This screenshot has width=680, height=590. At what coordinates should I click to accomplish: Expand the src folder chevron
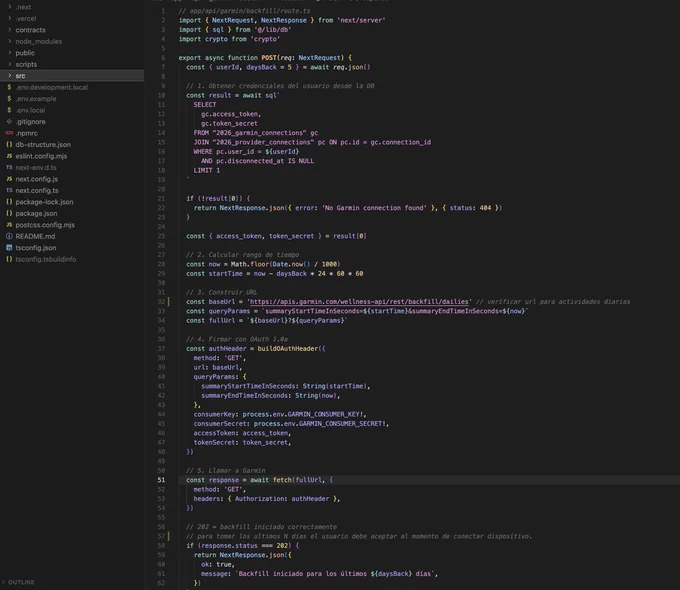click(9, 75)
